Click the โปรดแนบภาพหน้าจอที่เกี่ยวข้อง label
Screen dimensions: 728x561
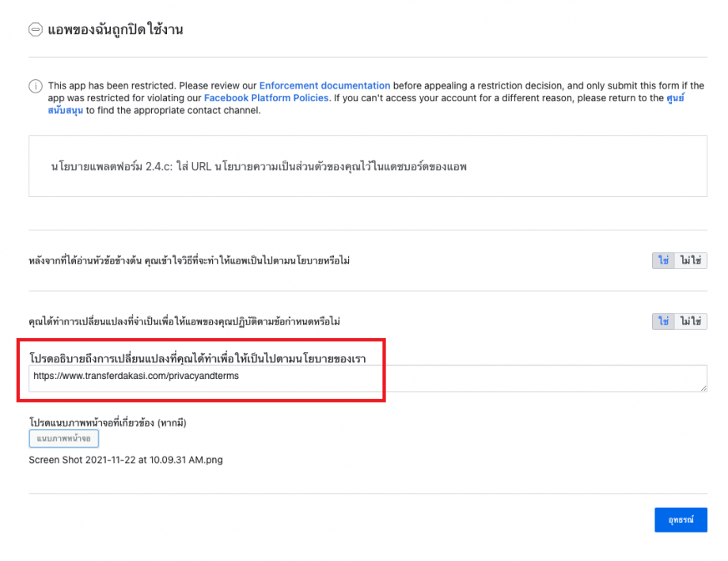108,423
